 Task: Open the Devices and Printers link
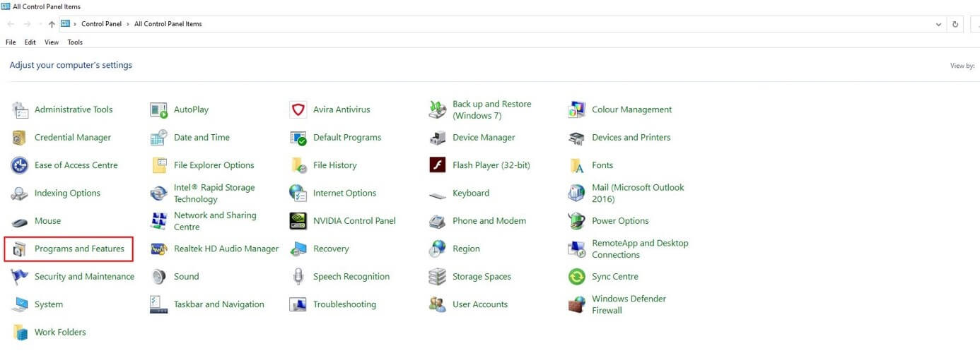pos(631,138)
